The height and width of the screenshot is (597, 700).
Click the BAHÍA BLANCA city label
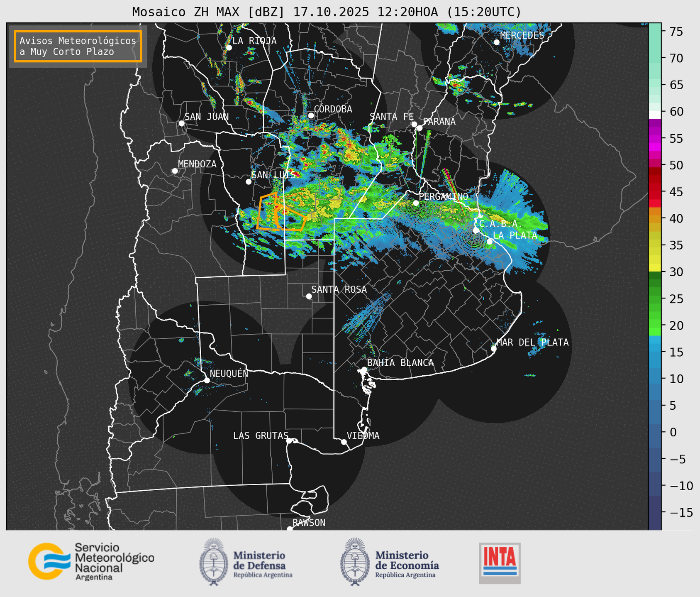[400, 363]
